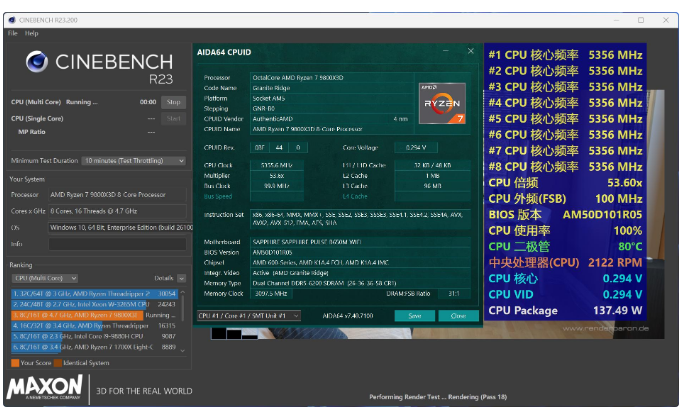Click Start for CPU Single Core
687x415 pixels.
click(x=173, y=118)
